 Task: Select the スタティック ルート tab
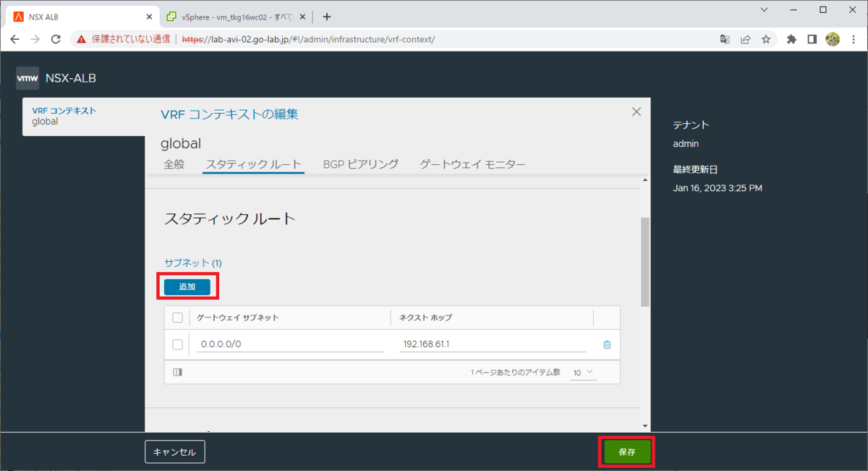click(x=253, y=164)
